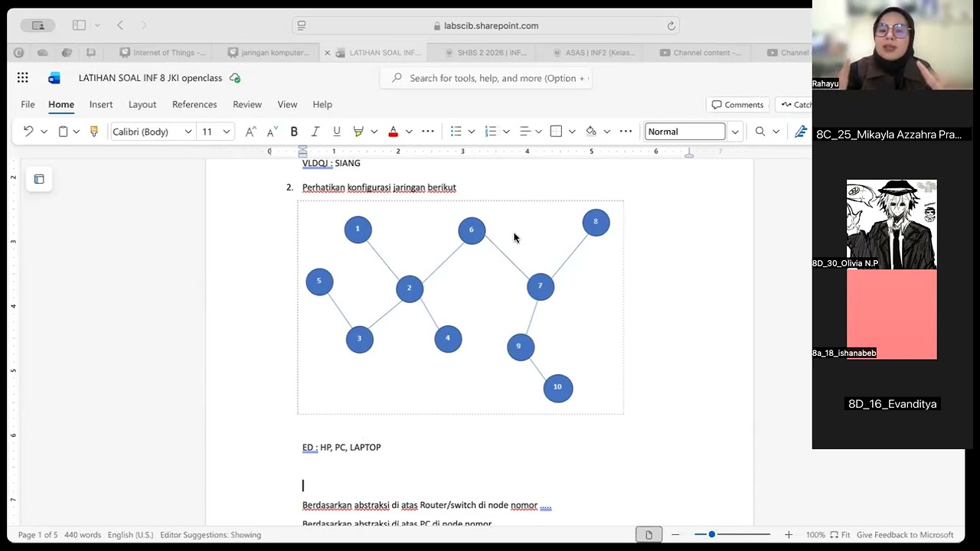The height and width of the screenshot is (551, 980).
Task: Open the Help tab
Action: 322,104
